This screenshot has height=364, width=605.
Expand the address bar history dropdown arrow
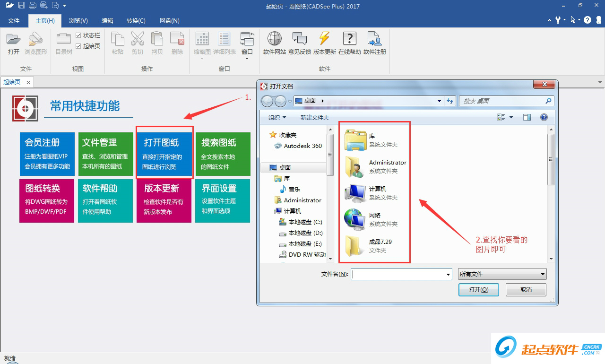pos(440,101)
